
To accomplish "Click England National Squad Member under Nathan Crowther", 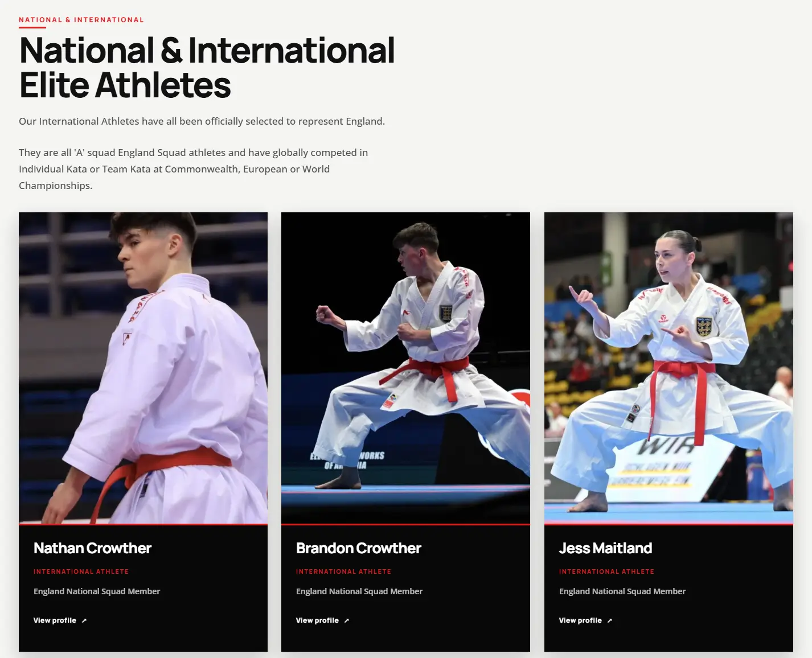I will pos(97,591).
